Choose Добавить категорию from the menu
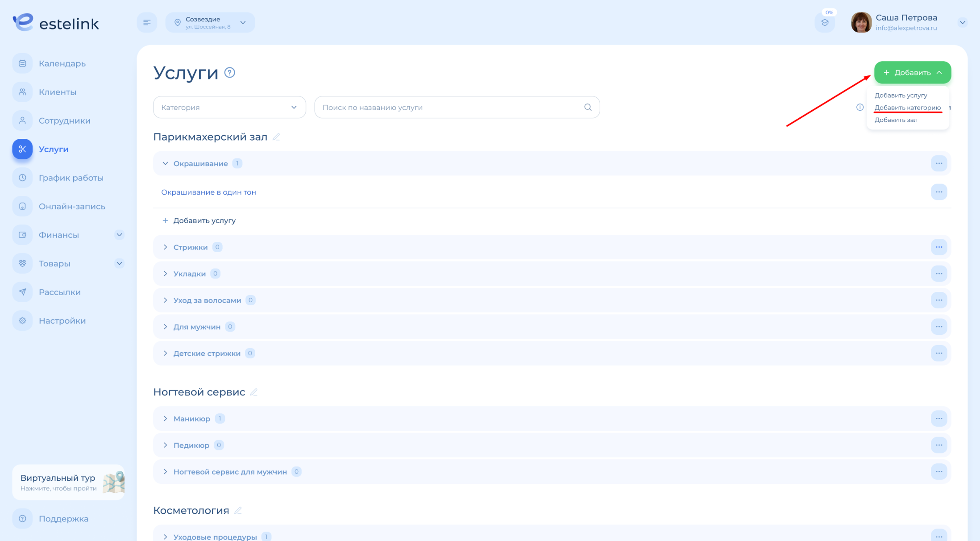Image resolution: width=980 pixels, height=541 pixels. (x=907, y=107)
